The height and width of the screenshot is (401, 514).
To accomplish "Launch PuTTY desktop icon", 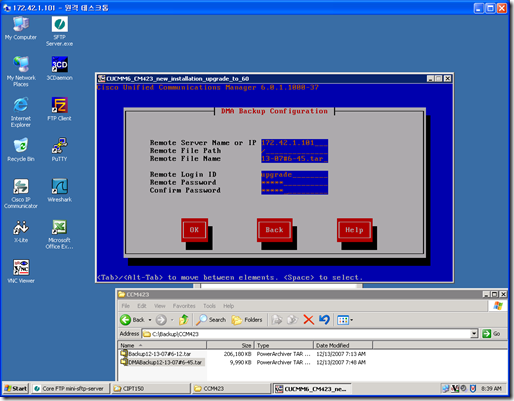I will pos(59,149).
